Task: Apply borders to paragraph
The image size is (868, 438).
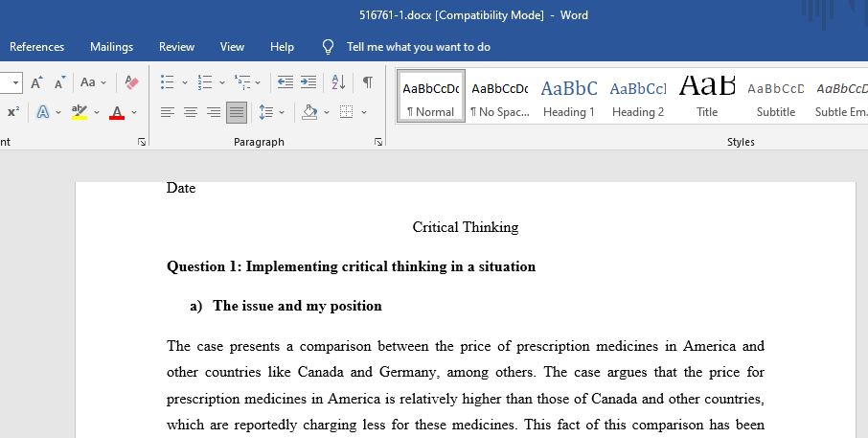Action: click(x=347, y=112)
